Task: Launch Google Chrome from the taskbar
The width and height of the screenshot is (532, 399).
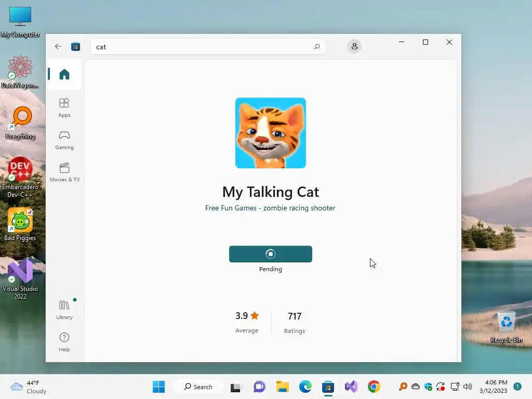Action: tap(374, 387)
